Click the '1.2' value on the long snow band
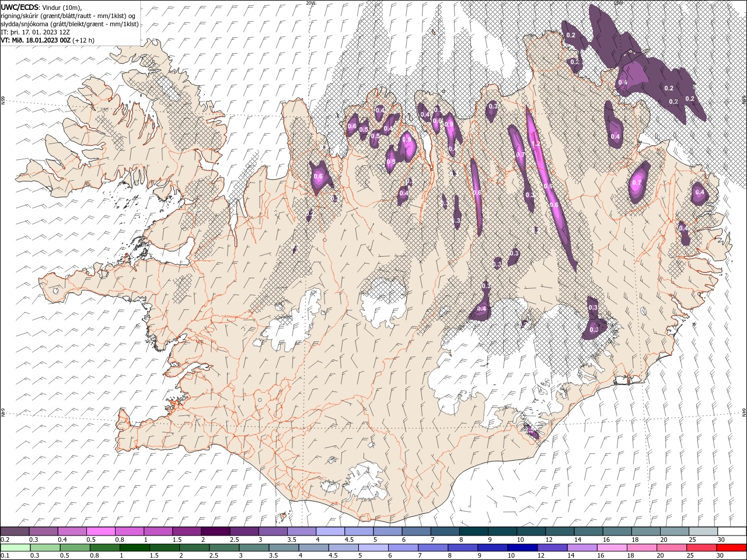Screen dimensions: 747x560 [x=535, y=143]
